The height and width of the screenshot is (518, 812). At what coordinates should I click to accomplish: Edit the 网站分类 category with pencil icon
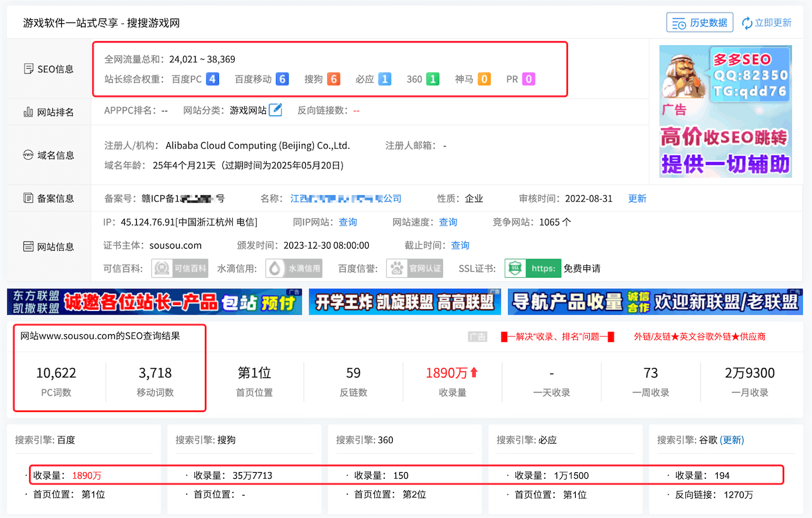(275, 110)
